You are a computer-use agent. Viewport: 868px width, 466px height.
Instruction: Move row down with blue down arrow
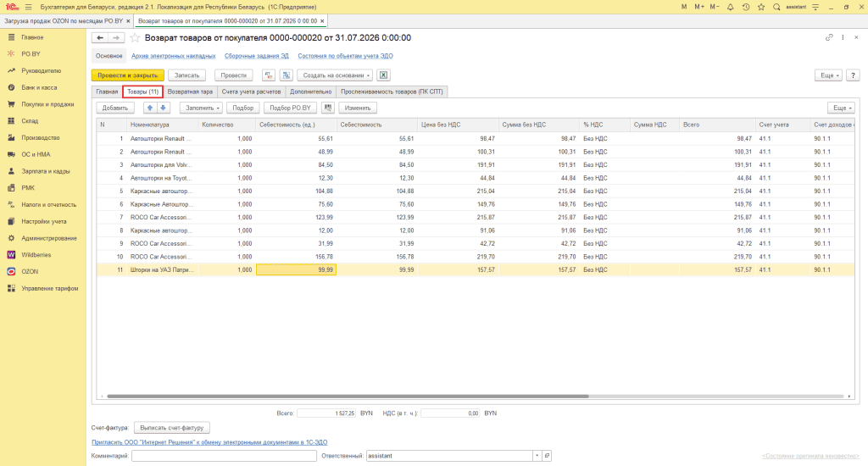(164, 108)
